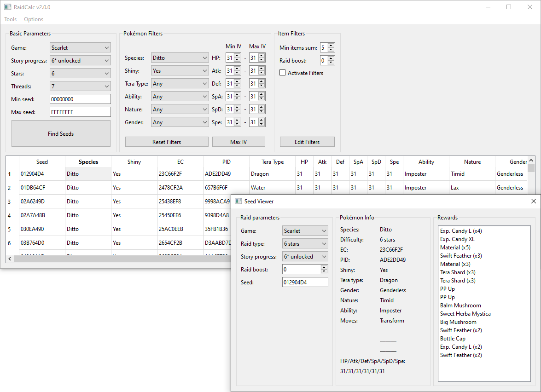Open the Ability filter dropdown
Image resolution: width=541 pixels, height=392 pixels.
pos(180,97)
